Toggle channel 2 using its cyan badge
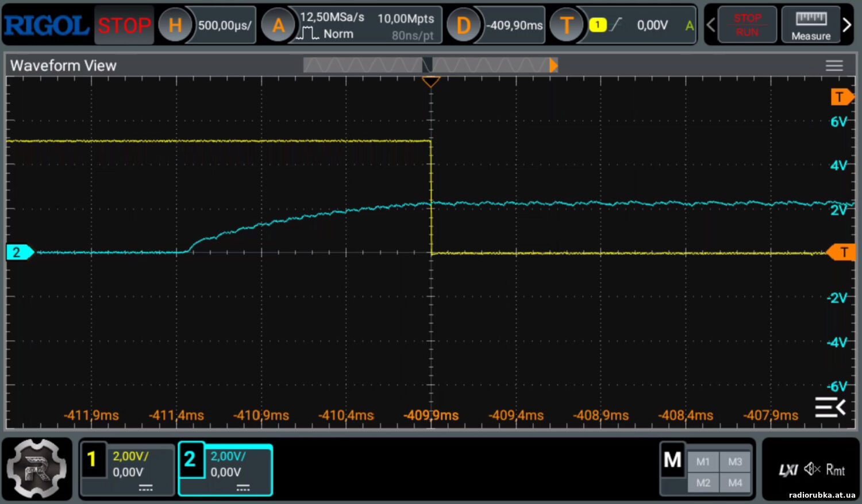Viewport: 862px width, 504px height. (190, 459)
